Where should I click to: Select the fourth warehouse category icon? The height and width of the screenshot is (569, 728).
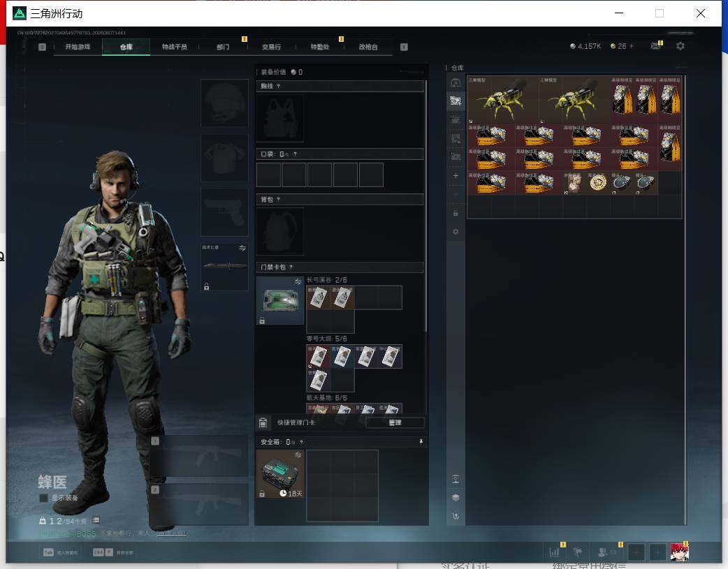click(456, 138)
